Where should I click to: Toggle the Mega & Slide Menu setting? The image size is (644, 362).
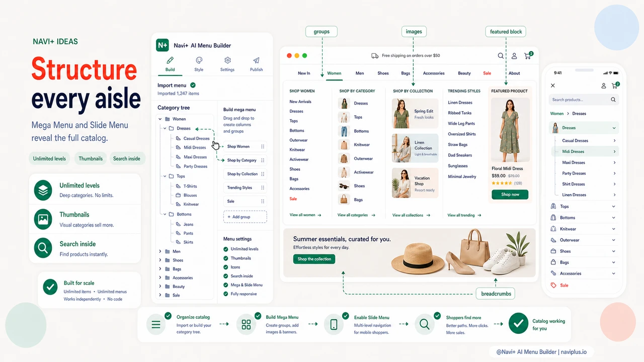point(226,285)
